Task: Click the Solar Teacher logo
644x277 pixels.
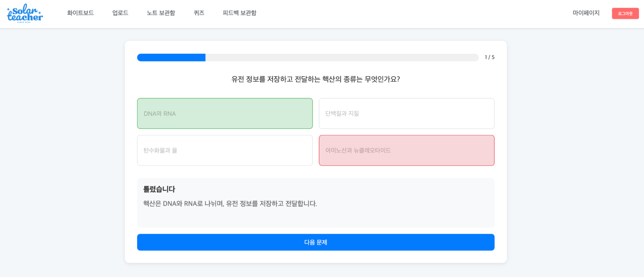Action: (25, 13)
